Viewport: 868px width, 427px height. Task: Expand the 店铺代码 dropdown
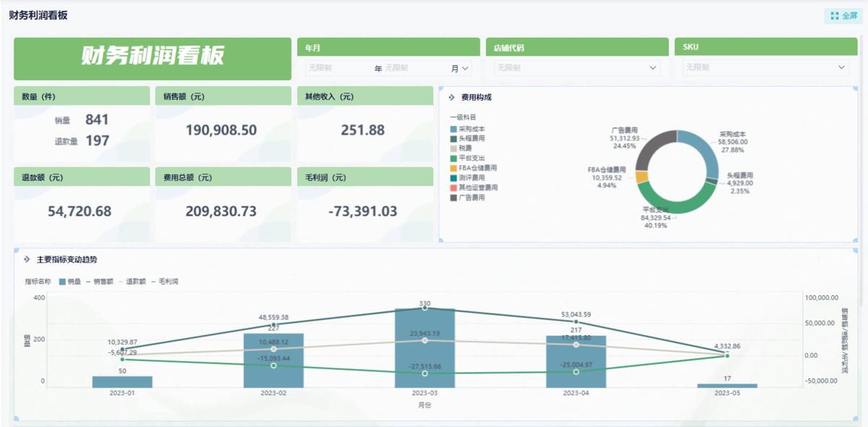point(653,67)
